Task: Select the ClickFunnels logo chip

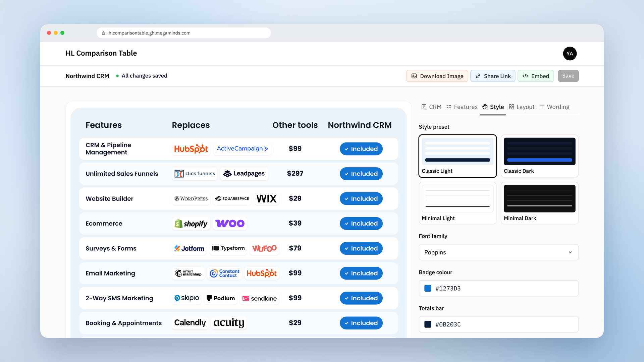Action: click(195, 174)
